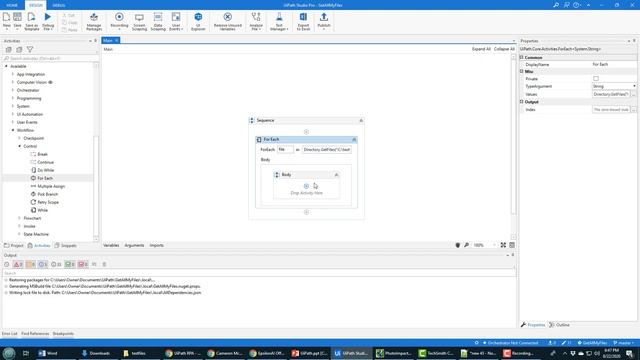
Task: Open the Values expression editor ellipsis
Action: click(x=634, y=94)
